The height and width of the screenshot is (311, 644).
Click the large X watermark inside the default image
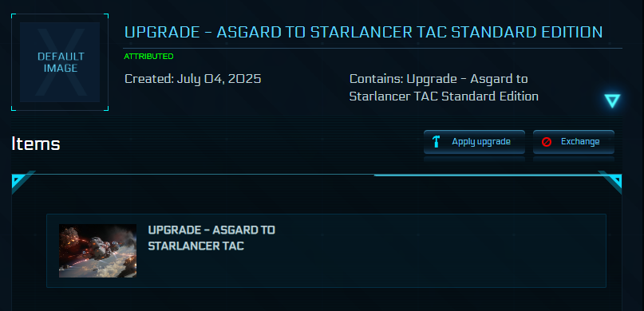pos(60,62)
